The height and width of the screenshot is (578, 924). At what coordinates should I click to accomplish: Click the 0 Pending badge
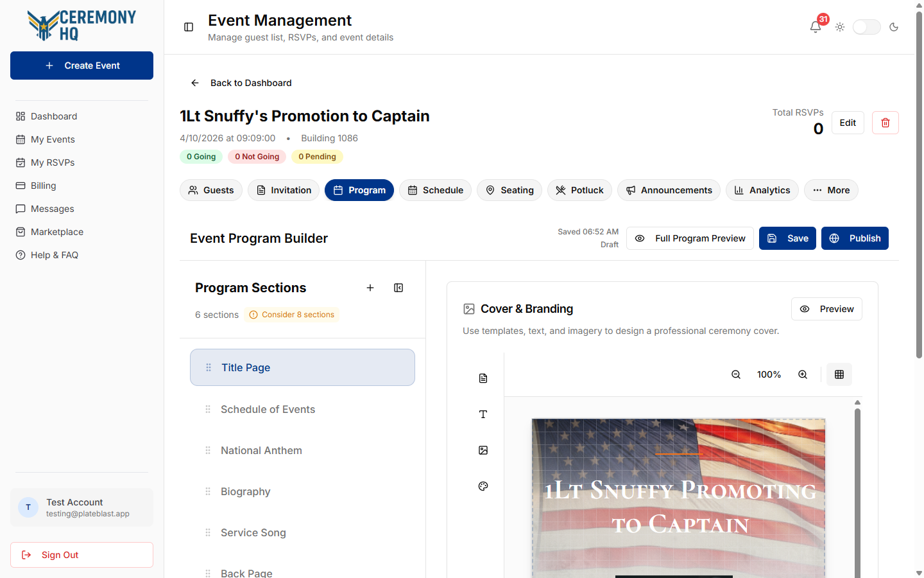coord(317,157)
